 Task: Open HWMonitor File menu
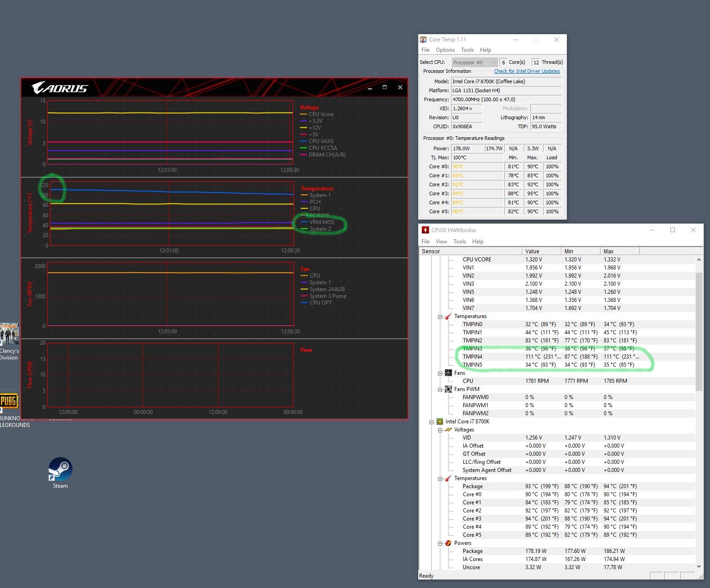pos(425,242)
